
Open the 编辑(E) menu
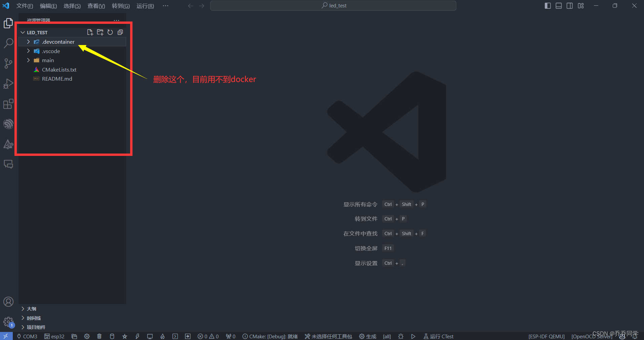[48, 6]
